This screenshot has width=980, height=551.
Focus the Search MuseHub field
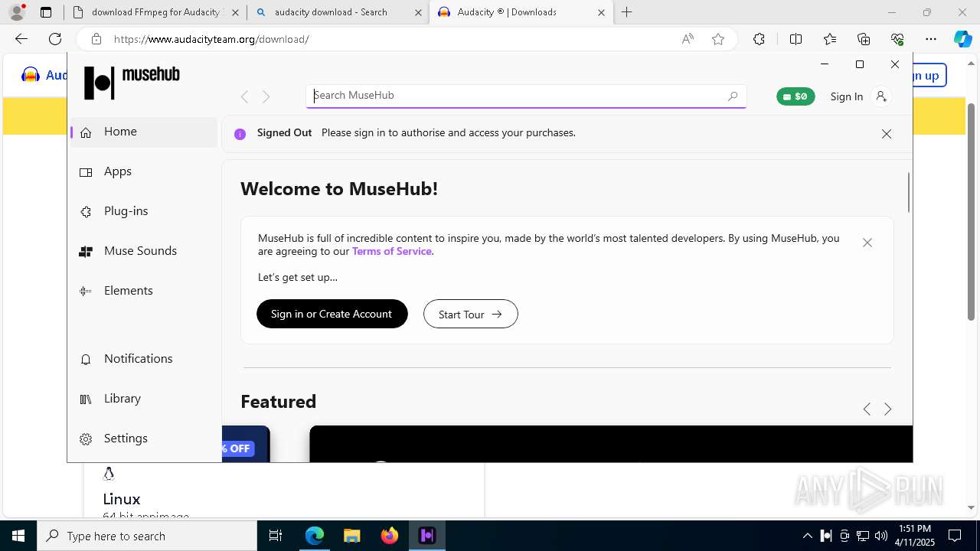[526, 96]
